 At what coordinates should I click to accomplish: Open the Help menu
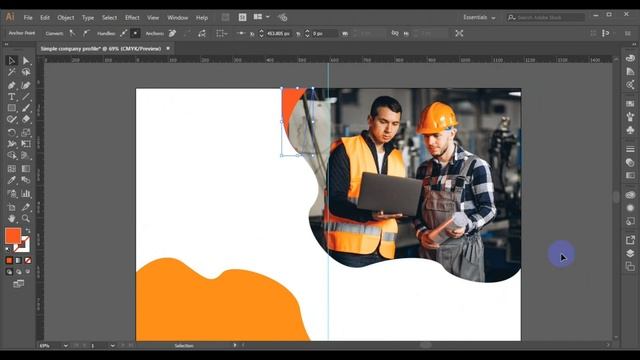tap(202, 18)
